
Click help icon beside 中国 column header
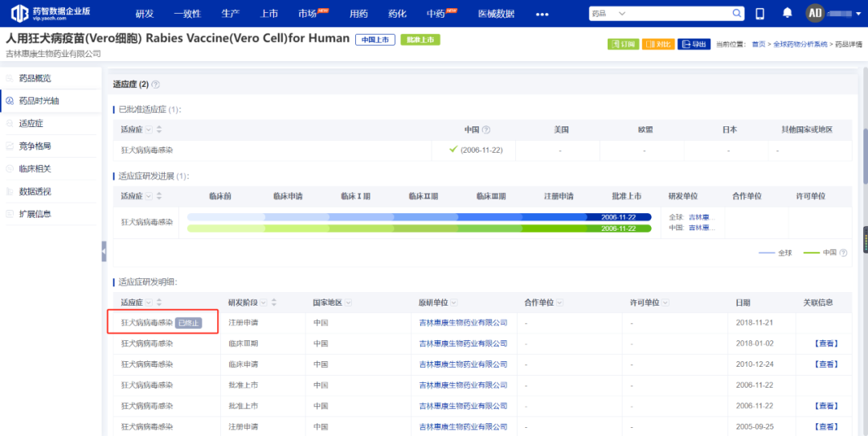pyautogui.click(x=486, y=130)
